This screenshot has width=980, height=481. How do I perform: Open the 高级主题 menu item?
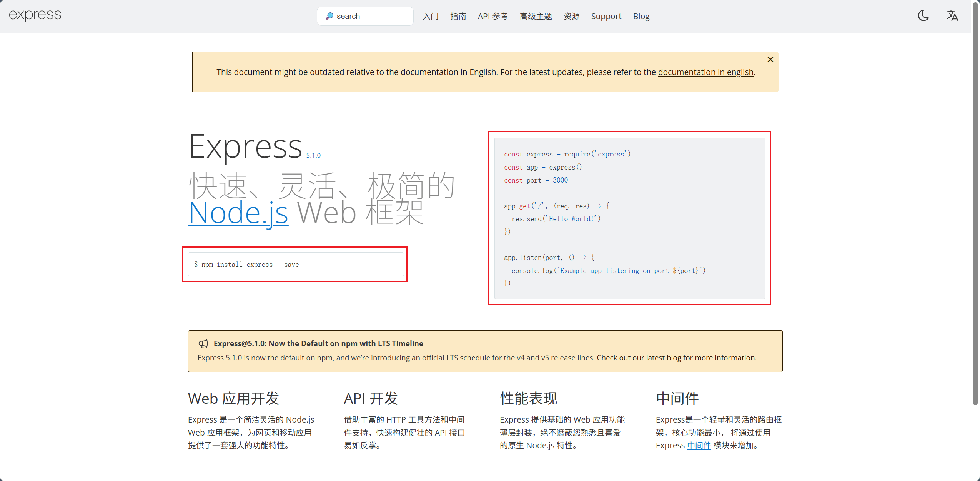coord(536,16)
